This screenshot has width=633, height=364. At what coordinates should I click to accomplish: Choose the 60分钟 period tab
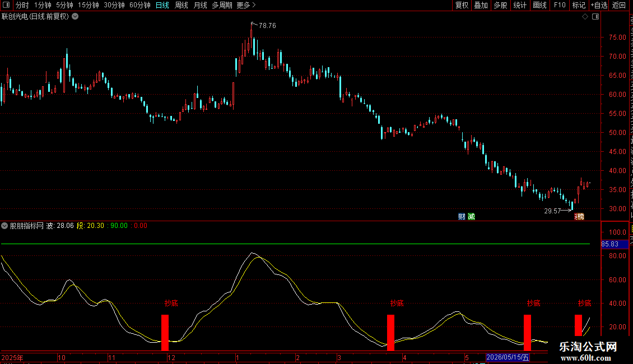(x=140, y=5)
